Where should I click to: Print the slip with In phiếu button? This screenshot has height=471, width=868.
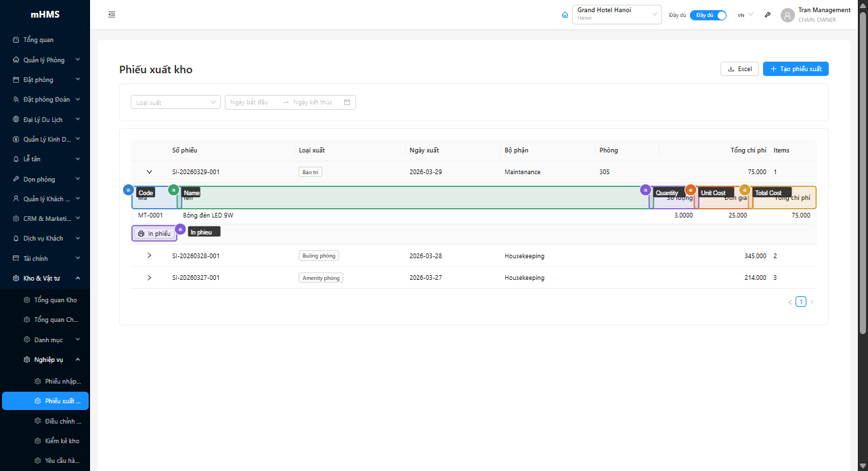point(154,234)
